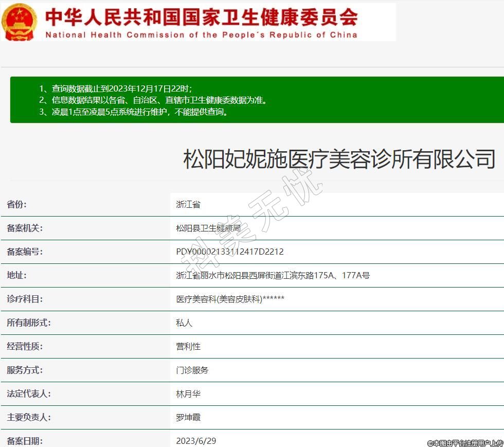Click the notice about 卫生健康委 data authority
Screen dimensions: 504x447
153,100
